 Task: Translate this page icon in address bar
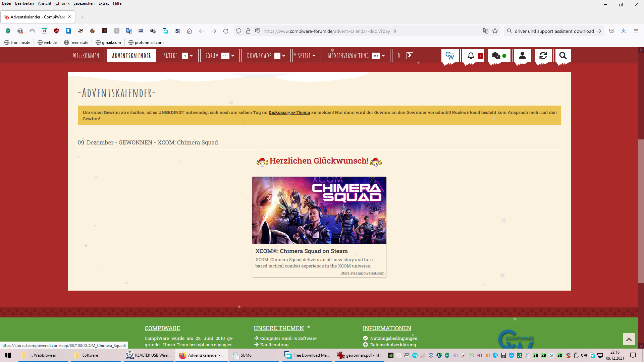(x=486, y=31)
